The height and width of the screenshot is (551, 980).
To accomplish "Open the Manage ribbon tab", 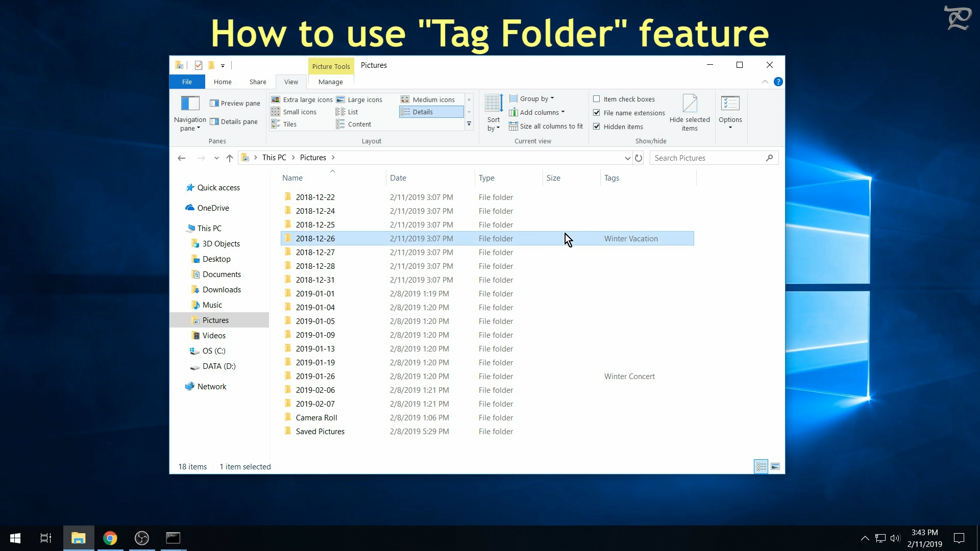I will click(330, 82).
